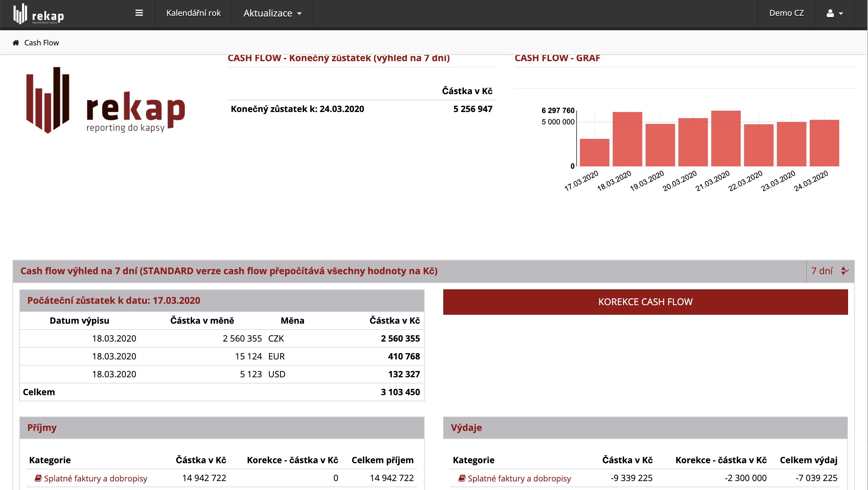Click the Cash Flow breadcrumb link
The image size is (868, 490).
[x=42, y=43]
